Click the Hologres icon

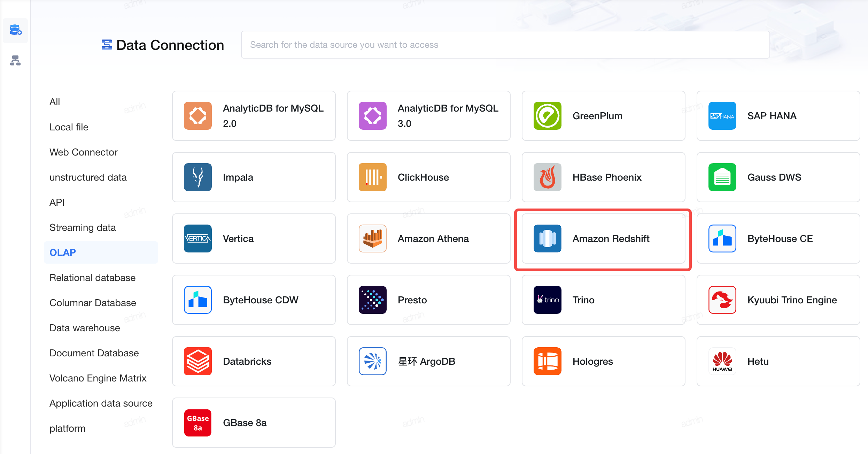click(x=547, y=361)
